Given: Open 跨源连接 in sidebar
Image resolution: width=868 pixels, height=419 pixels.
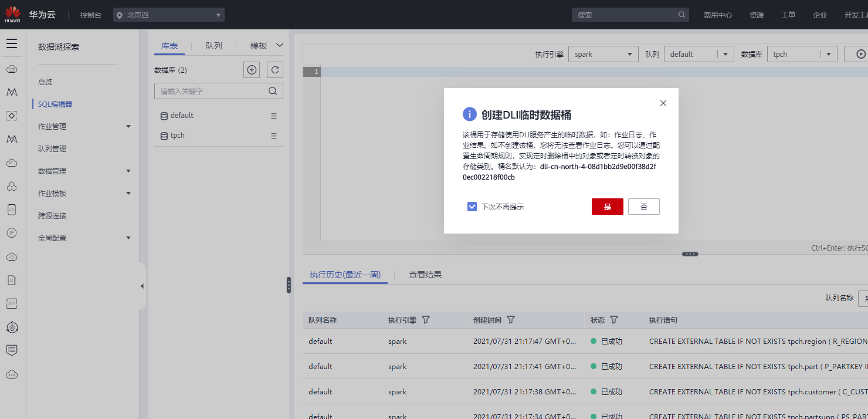Looking at the screenshot, I should (x=52, y=216).
